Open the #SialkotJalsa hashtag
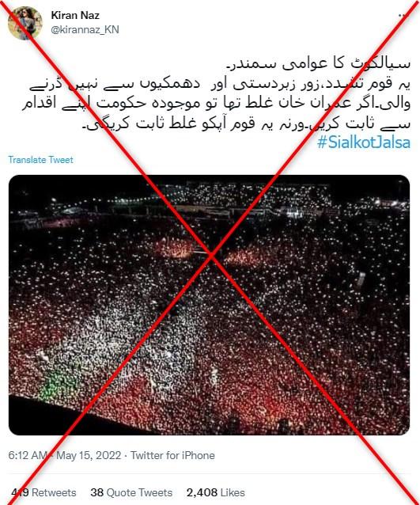 pyautogui.click(x=364, y=142)
